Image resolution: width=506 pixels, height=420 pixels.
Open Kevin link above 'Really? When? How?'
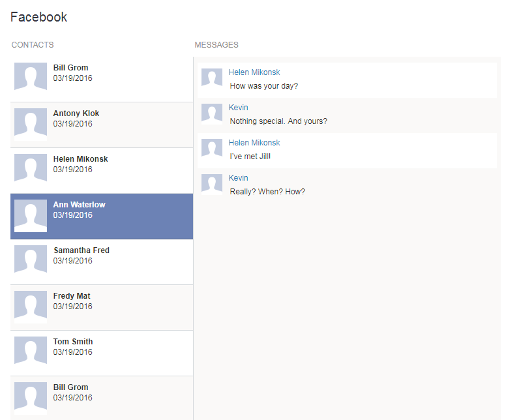click(x=238, y=178)
